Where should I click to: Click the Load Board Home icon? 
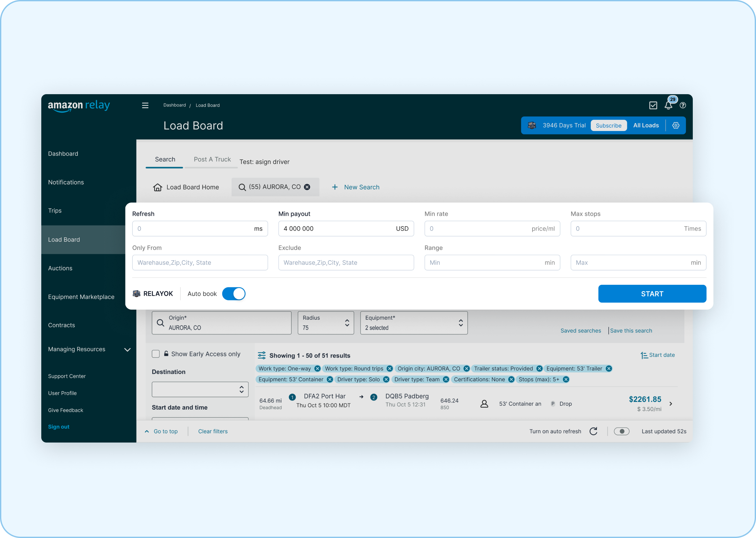158,187
